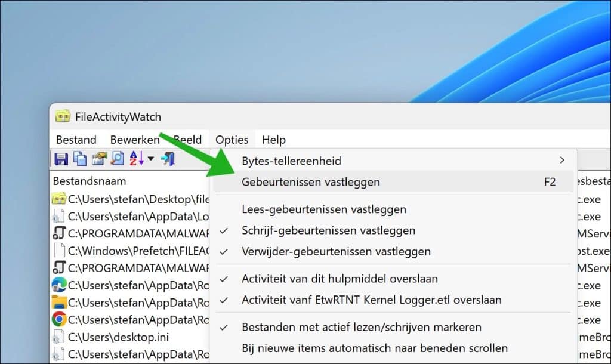Enable Lees-gebeurtenissen vastleggen option

coord(394,209)
